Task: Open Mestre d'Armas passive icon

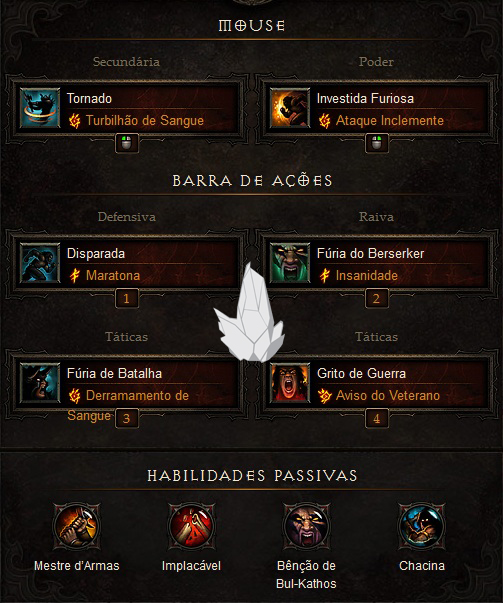Action: (77, 526)
